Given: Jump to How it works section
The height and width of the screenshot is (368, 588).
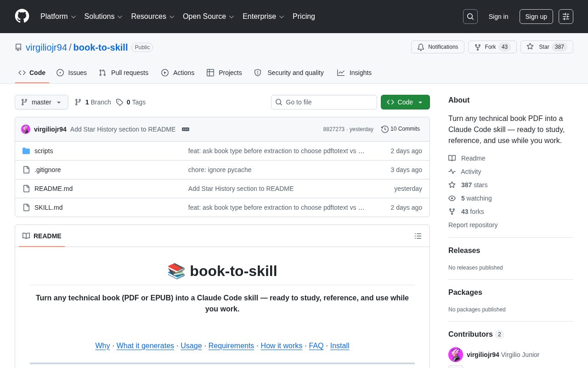Looking at the screenshot, I should coord(282,345).
